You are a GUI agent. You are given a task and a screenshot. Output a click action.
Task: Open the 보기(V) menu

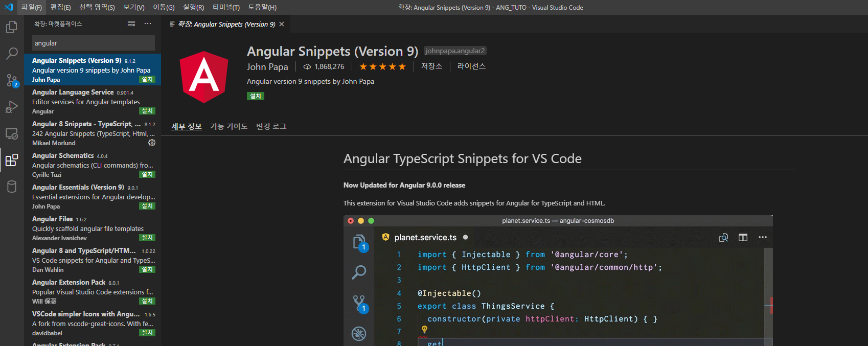click(134, 7)
